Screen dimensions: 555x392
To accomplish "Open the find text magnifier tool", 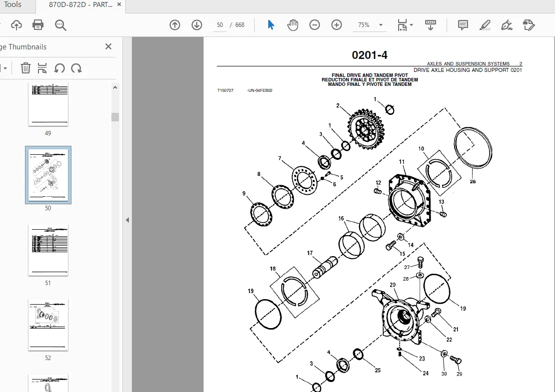I will [60, 25].
